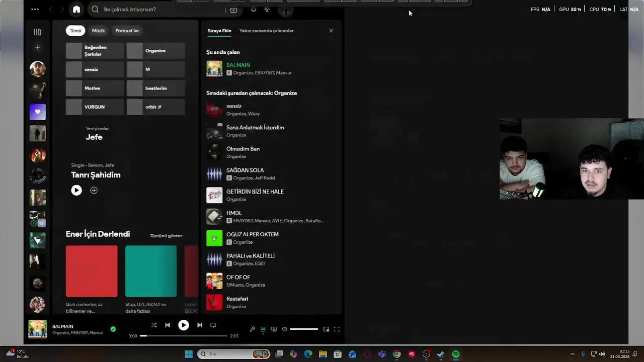This screenshot has height=362, width=644.
Task: Show hidden system tray icons chevron
Action: [x=573, y=354]
